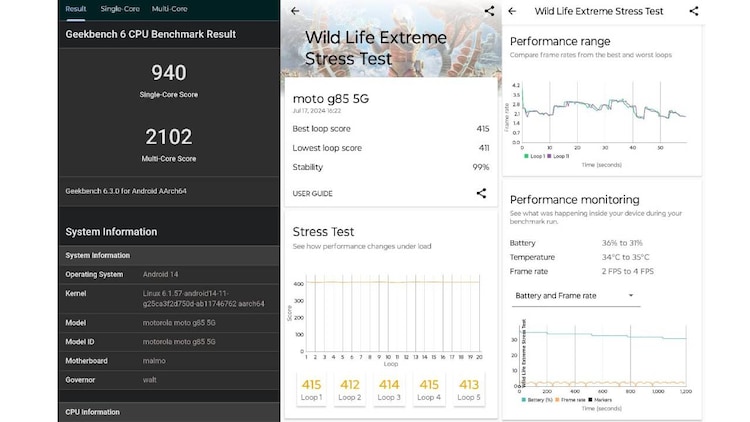
Task: Select the Loop 5 score card showing 413
Action: (467, 389)
